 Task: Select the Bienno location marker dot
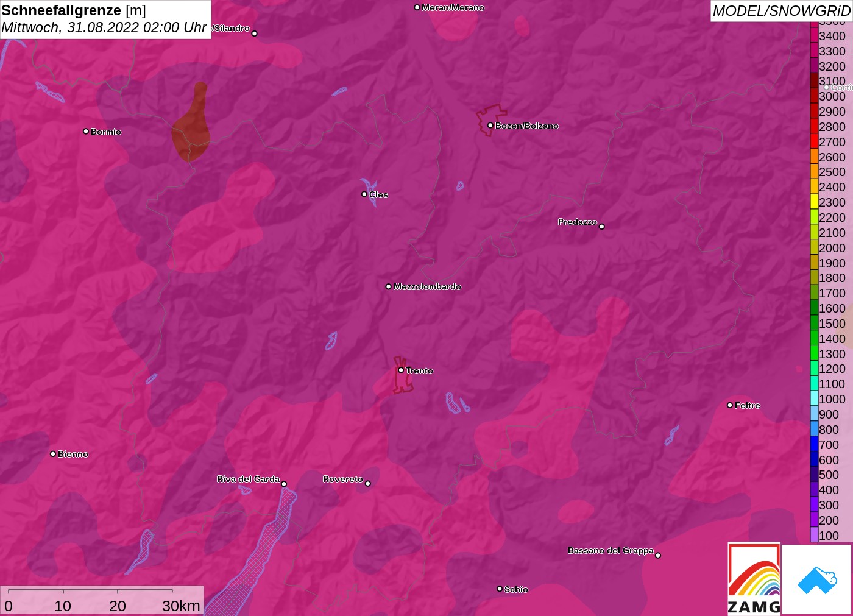click(x=53, y=454)
